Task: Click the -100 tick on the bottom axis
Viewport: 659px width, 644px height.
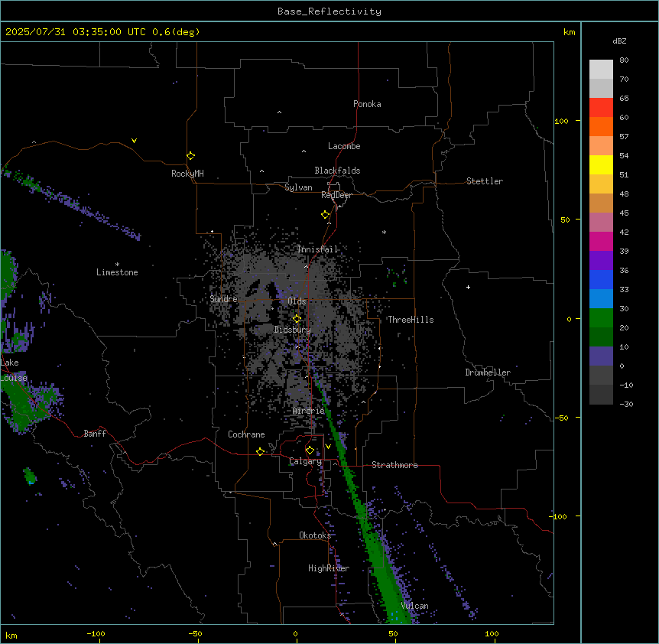Action: click(x=96, y=633)
